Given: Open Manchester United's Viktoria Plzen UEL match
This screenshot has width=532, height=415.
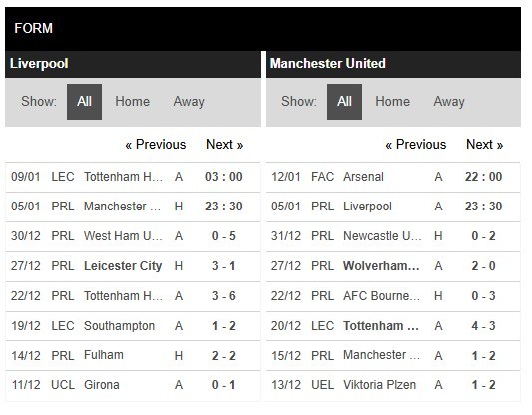Looking at the screenshot, I should pos(393,386).
